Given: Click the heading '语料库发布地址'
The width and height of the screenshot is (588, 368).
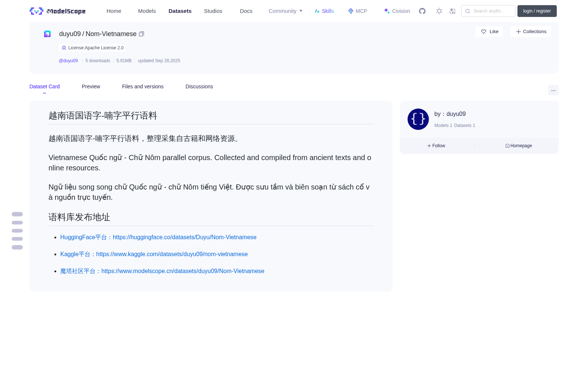Looking at the screenshot, I should pyautogui.click(x=79, y=217).
